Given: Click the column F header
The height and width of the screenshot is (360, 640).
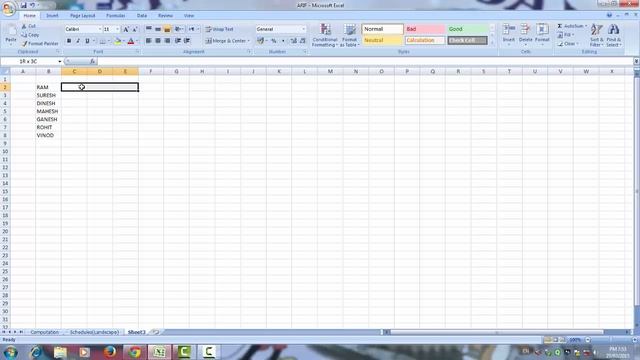Looking at the screenshot, I should click(x=151, y=71).
